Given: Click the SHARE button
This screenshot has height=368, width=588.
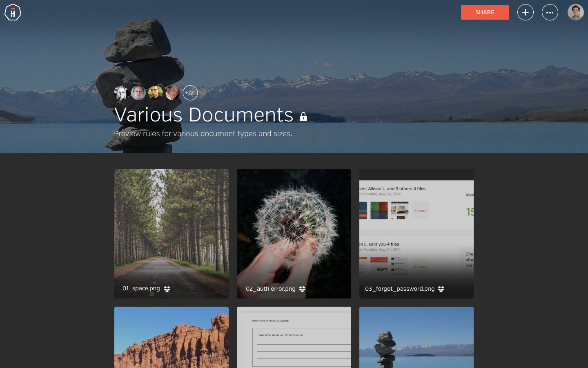Looking at the screenshot, I should (485, 12).
